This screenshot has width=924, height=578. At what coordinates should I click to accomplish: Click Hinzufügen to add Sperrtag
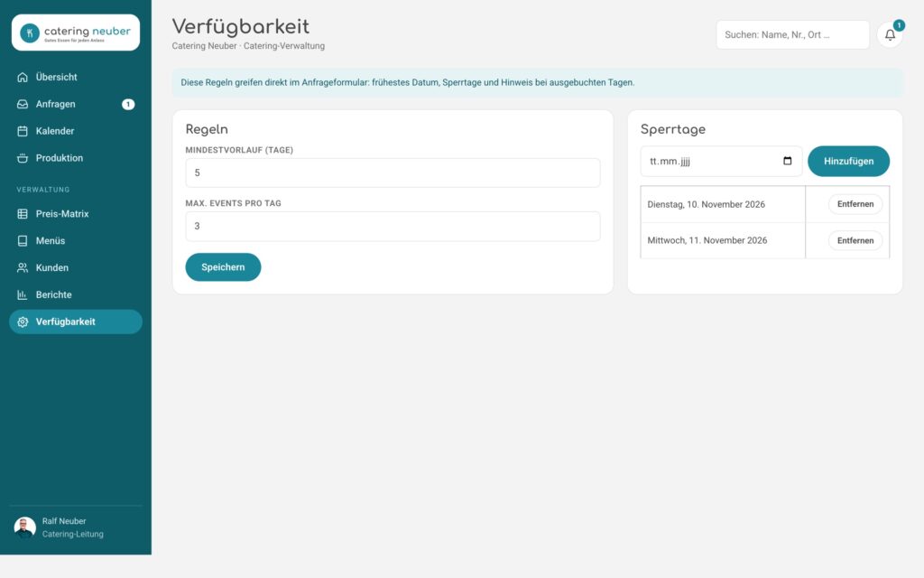point(848,161)
